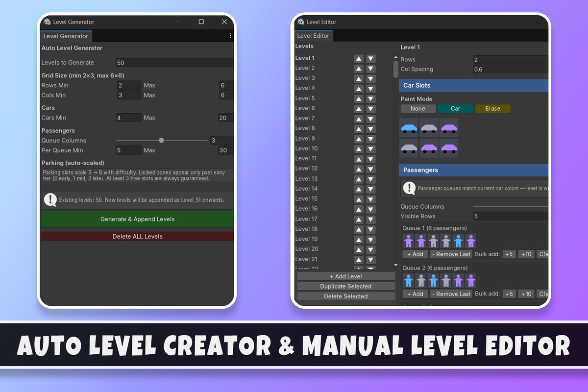Screen dimensions: 588x392
Task: Click the down arrow beside Level 21
Action: (x=370, y=260)
